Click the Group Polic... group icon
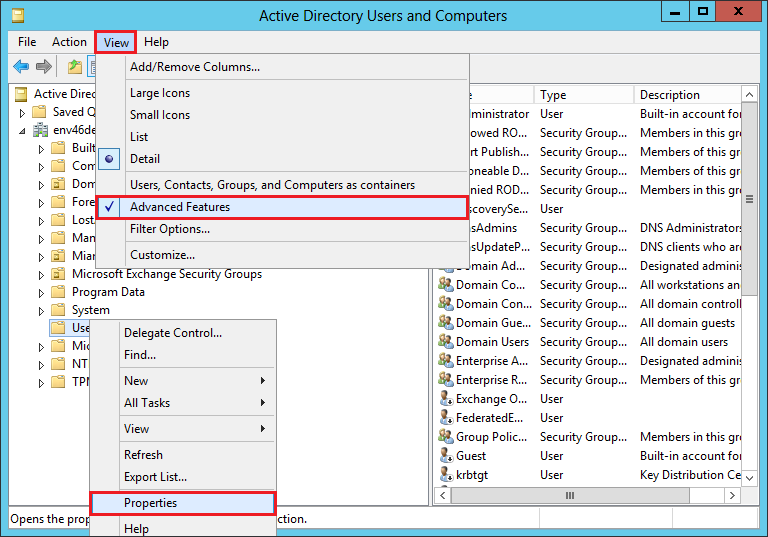 click(446, 437)
